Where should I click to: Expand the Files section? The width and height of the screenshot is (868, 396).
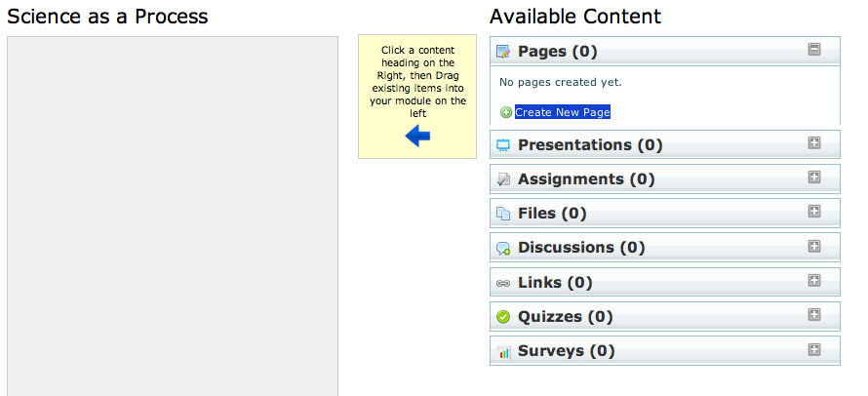pyautogui.click(x=814, y=212)
